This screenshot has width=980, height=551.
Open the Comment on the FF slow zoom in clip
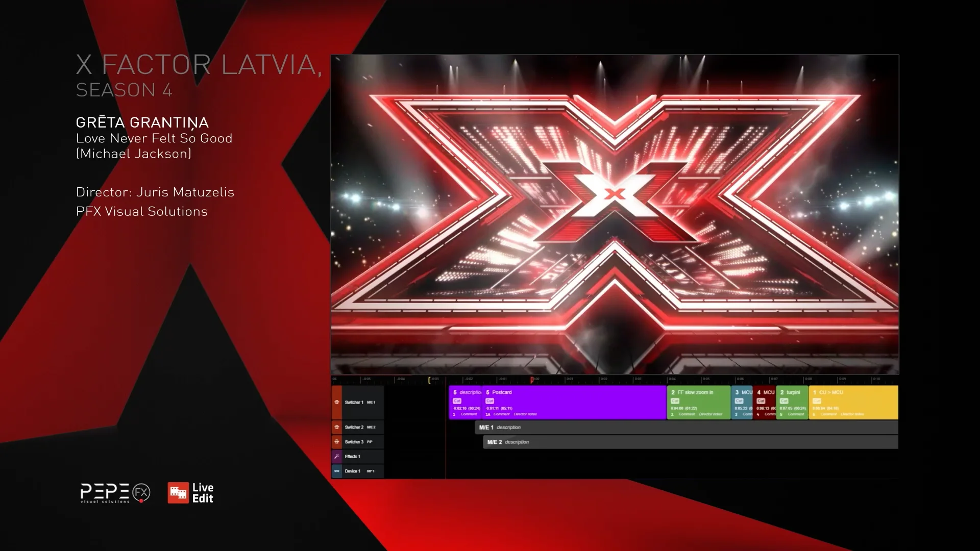tap(687, 414)
